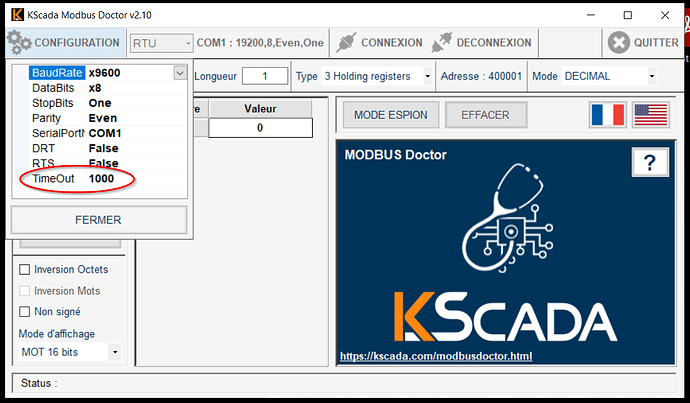Click the CONNEXION plug icon

[346, 43]
